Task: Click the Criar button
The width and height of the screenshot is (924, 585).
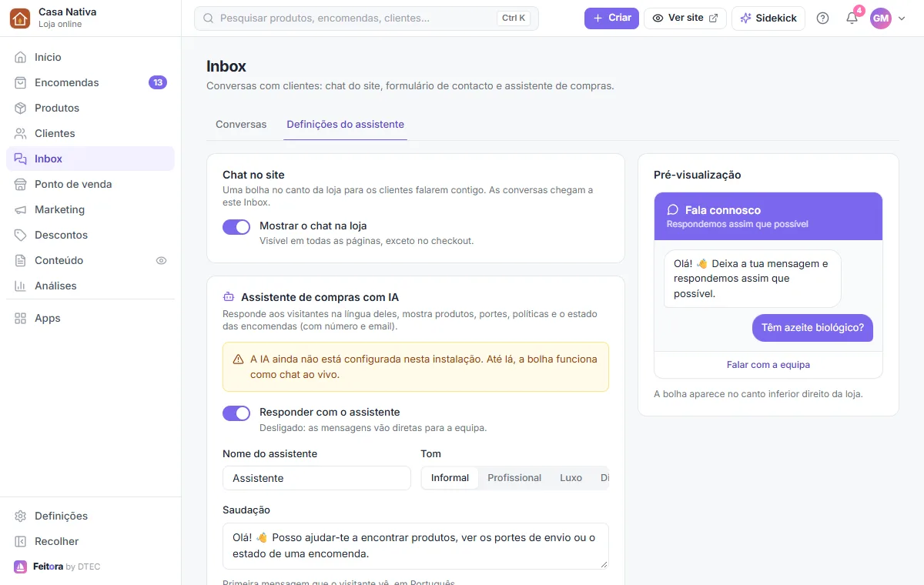Action: tap(611, 18)
